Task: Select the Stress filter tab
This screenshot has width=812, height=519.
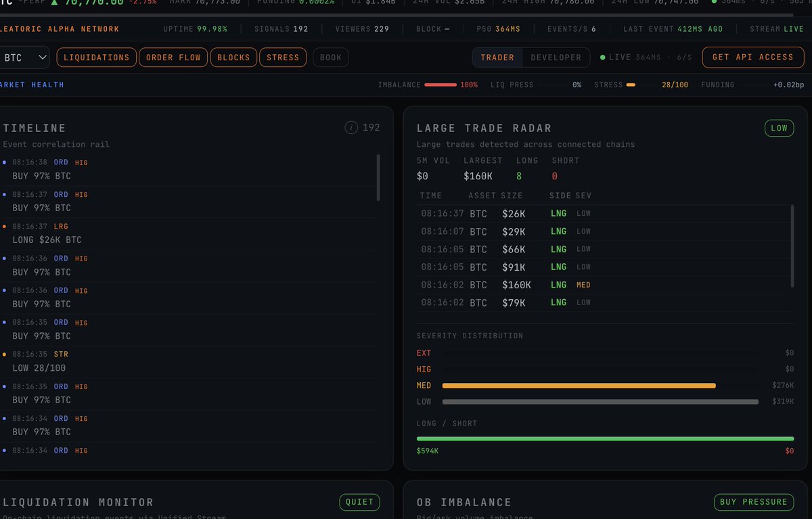Action: pos(283,58)
